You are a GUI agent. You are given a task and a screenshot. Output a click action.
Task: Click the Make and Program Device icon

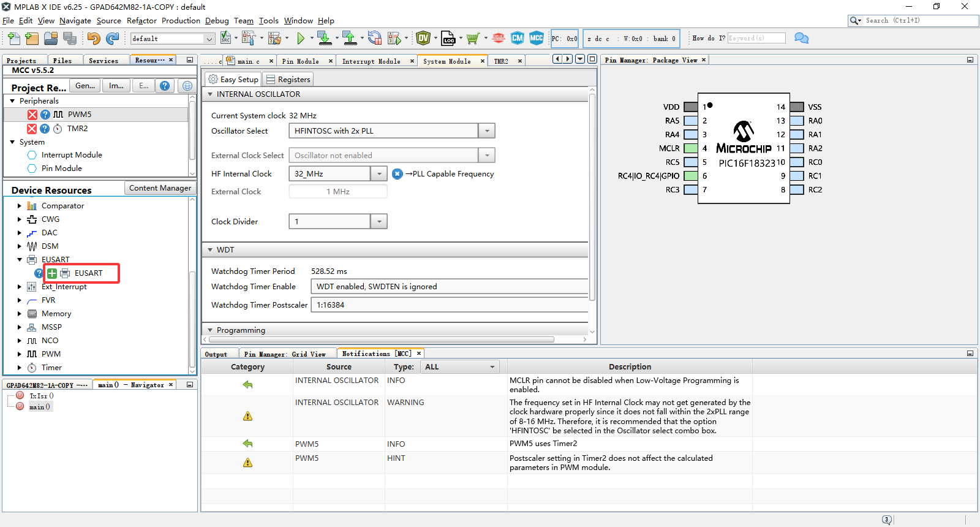(x=325, y=39)
